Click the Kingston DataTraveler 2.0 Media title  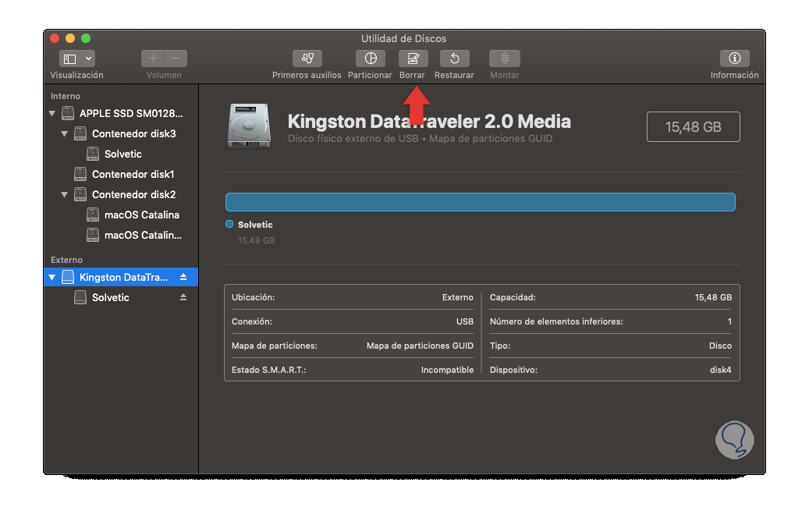[429, 121]
